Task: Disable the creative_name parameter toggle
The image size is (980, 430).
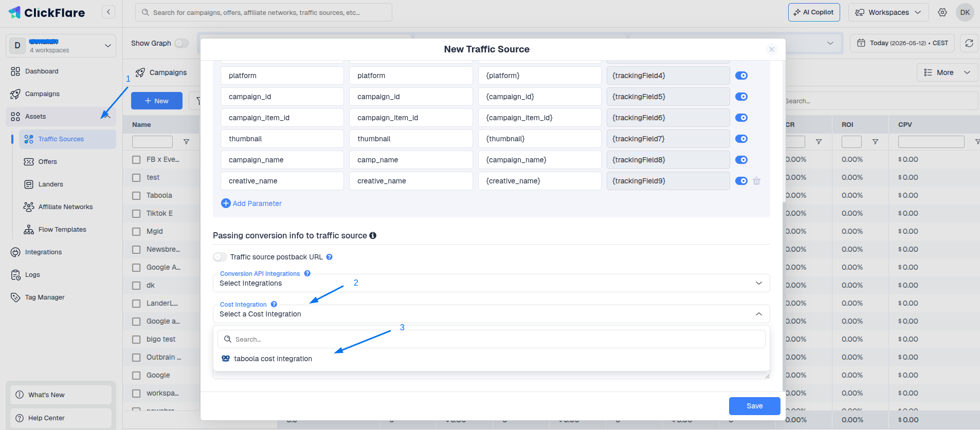Action: tap(741, 181)
